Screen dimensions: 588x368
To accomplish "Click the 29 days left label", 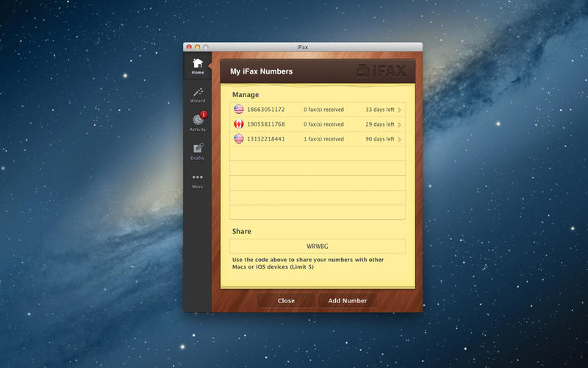I will 379,124.
